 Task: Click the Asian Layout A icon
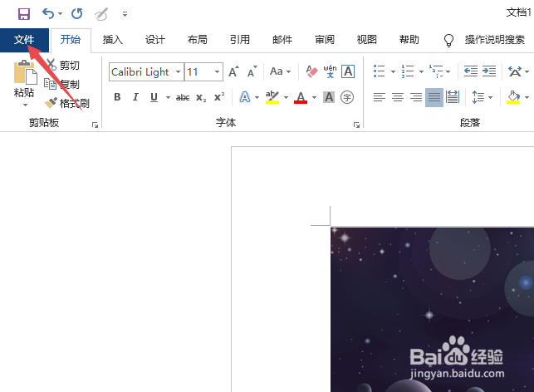coord(515,71)
